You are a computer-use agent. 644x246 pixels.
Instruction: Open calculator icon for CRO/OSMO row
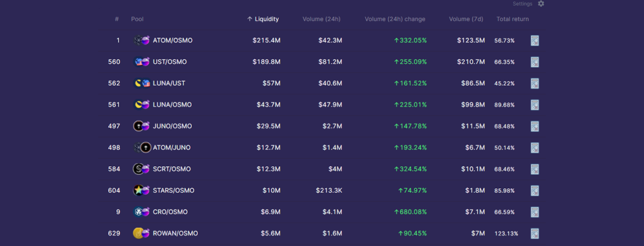(x=534, y=212)
